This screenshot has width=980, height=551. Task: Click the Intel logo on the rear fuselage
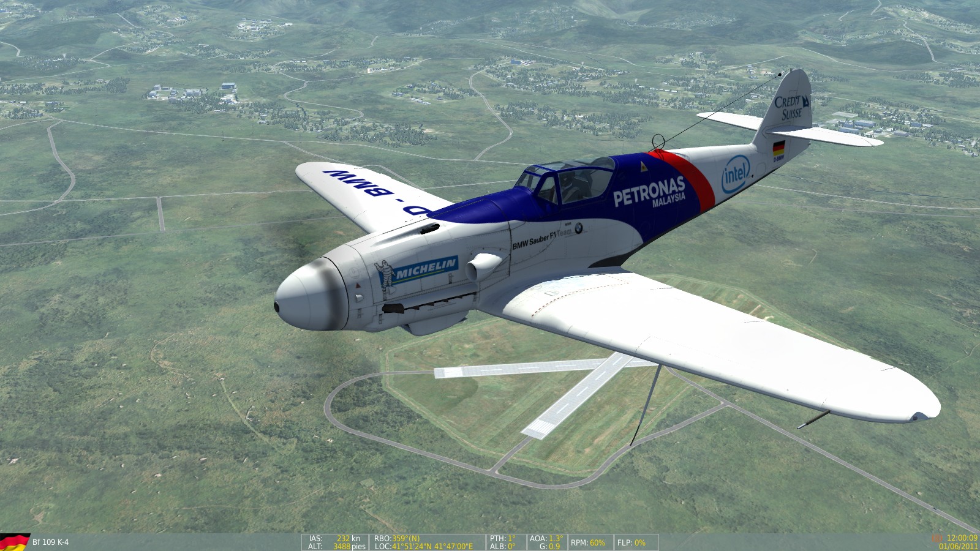tap(735, 174)
